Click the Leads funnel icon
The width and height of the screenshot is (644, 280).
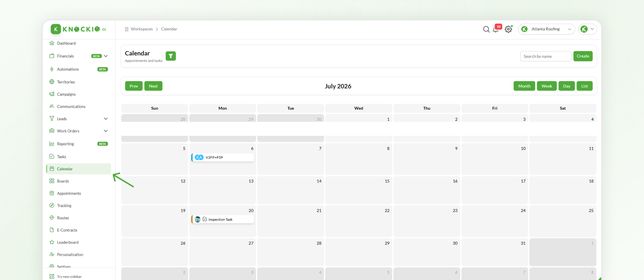pyautogui.click(x=52, y=119)
